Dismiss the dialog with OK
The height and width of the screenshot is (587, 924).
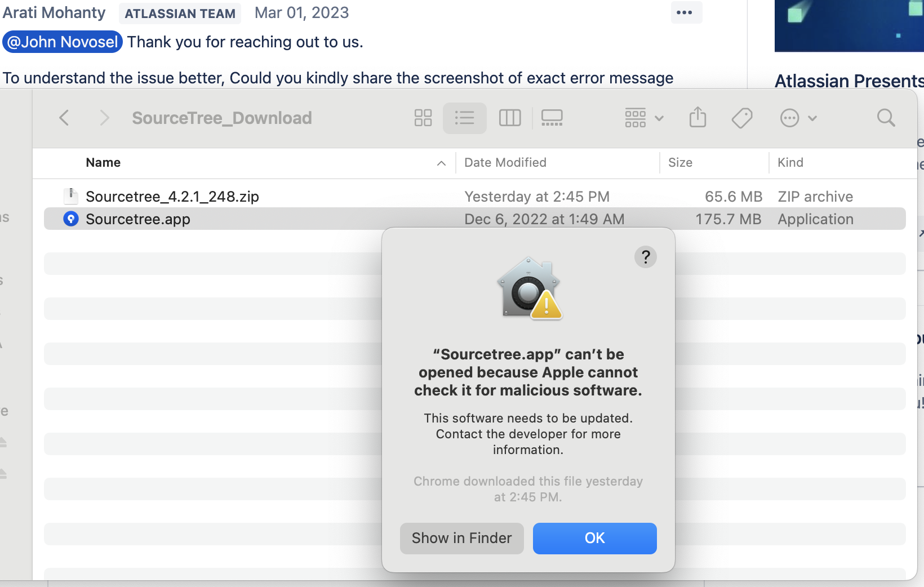pyautogui.click(x=595, y=538)
